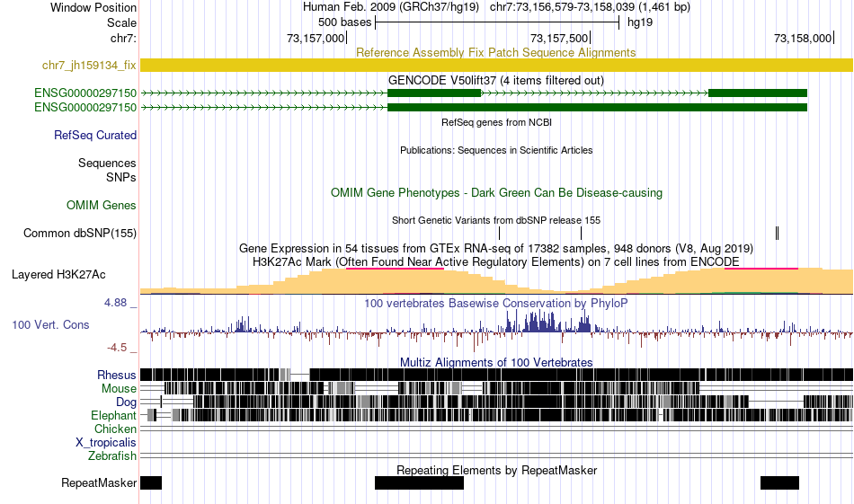Click the widest middle RepeatMasker repeat block
Image resolution: width=854 pixels, height=504 pixels.
tap(420, 482)
